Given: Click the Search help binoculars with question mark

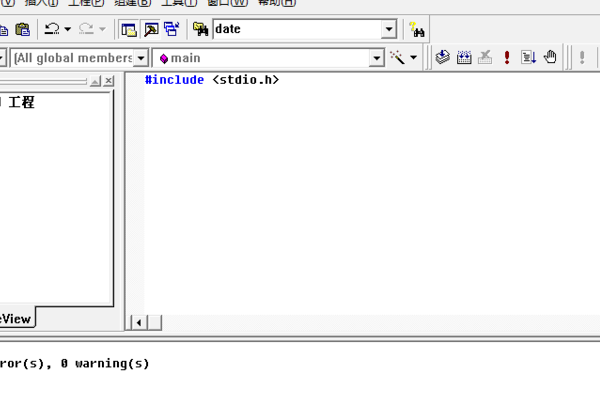Looking at the screenshot, I should pos(416,29).
